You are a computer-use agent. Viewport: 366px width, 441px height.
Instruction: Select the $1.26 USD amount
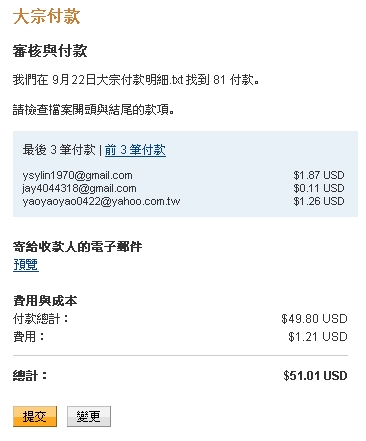point(319,201)
